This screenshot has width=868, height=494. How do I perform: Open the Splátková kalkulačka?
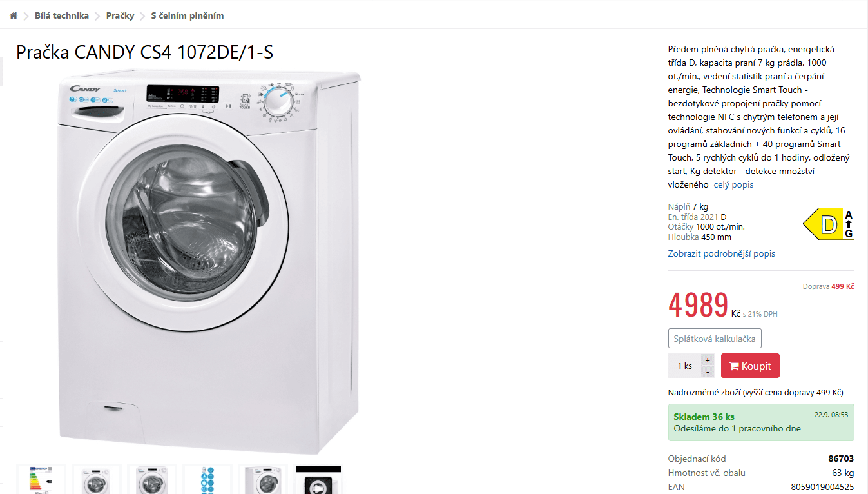tap(715, 339)
